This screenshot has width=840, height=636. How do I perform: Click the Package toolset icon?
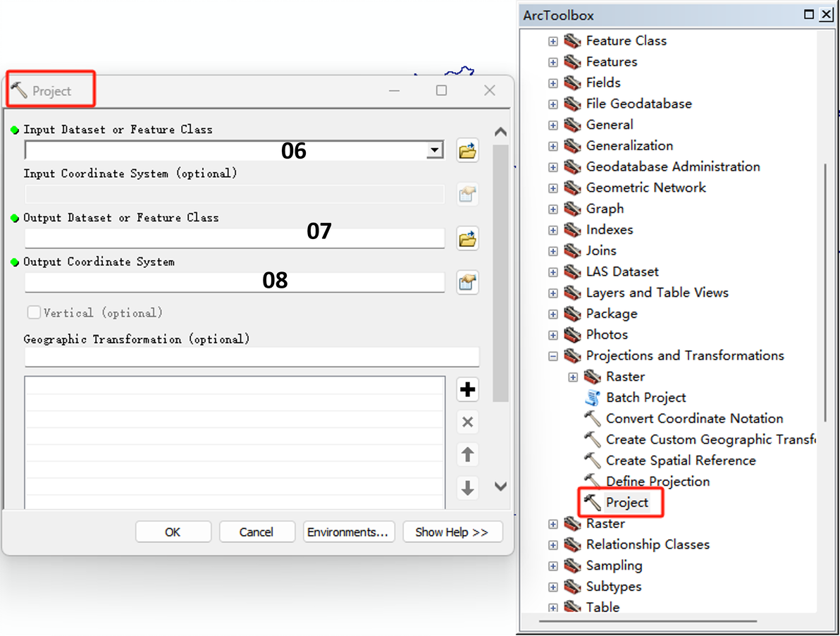(x=572, y=314)
